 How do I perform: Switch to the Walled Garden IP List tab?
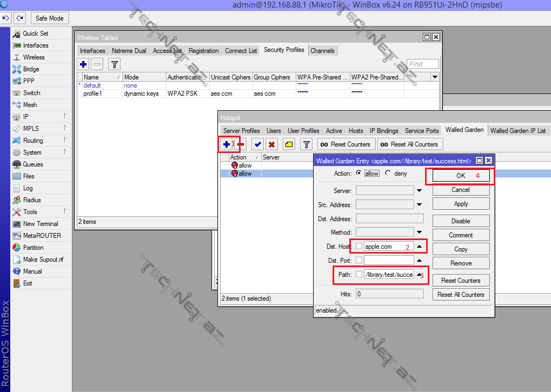(517, 131)
